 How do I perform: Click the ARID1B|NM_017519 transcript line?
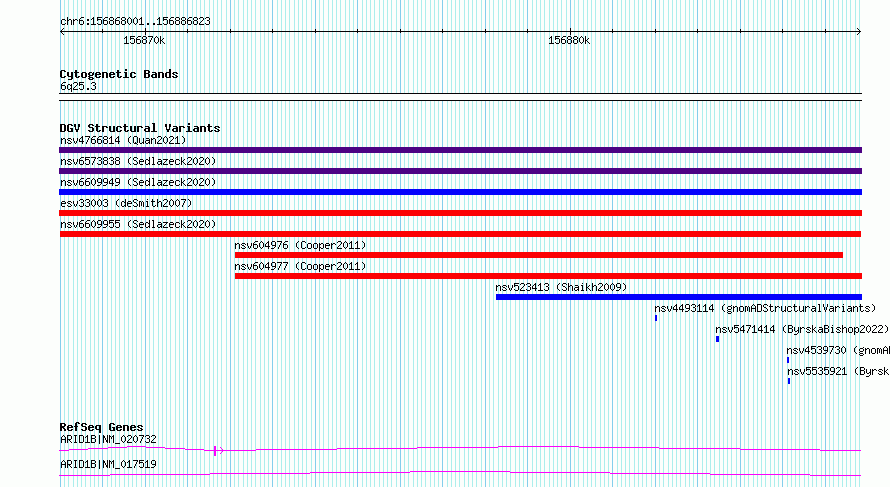tap(460, 473)
